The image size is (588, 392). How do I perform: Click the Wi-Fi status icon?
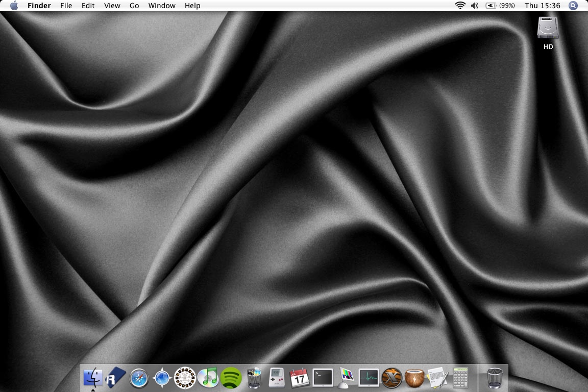460,6
